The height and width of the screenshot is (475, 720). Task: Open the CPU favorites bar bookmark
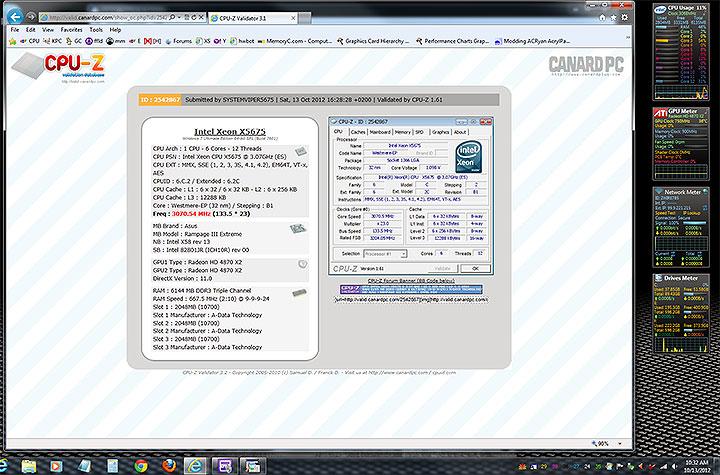(29, 41)
